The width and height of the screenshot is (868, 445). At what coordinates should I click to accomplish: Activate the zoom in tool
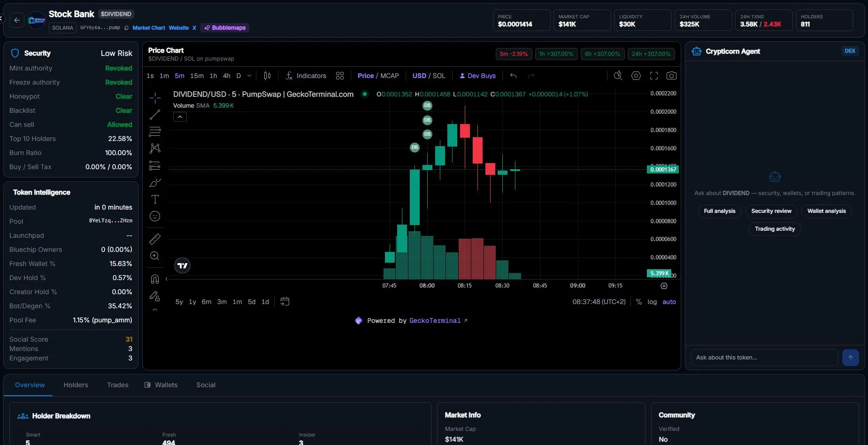pos(155,256)
